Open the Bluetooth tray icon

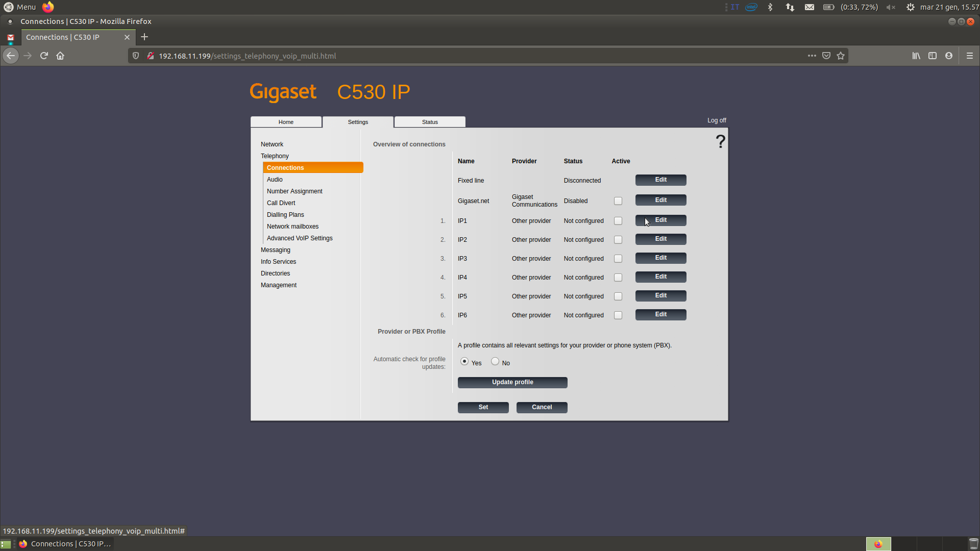pyautogui.click(x=770, y=7)
